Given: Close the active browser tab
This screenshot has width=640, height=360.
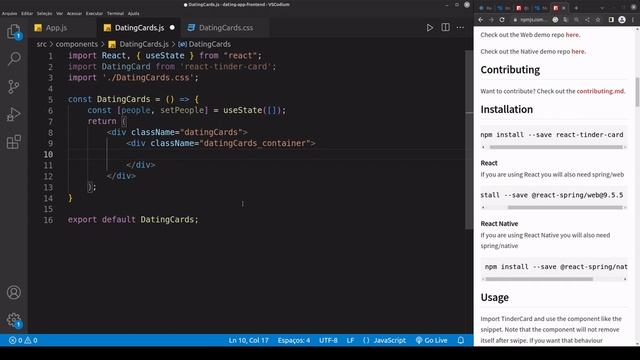Looking at the screenshot, I should click(564, 8).
